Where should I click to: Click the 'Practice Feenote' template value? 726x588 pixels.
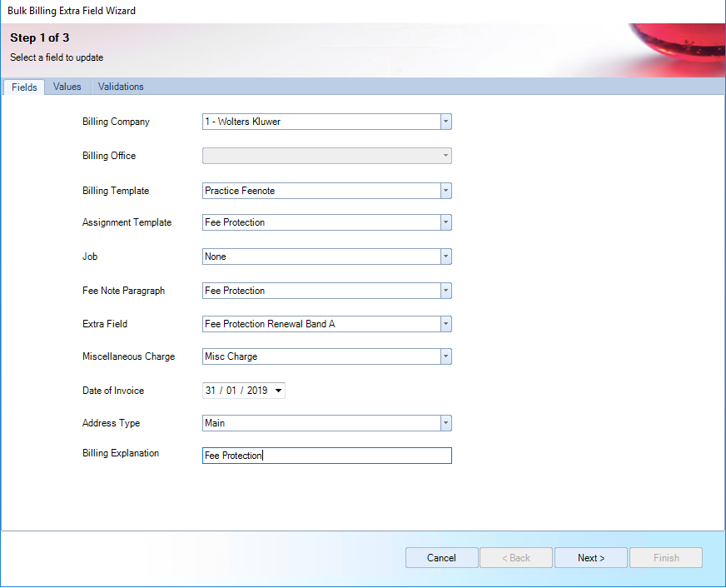[240, 191]
